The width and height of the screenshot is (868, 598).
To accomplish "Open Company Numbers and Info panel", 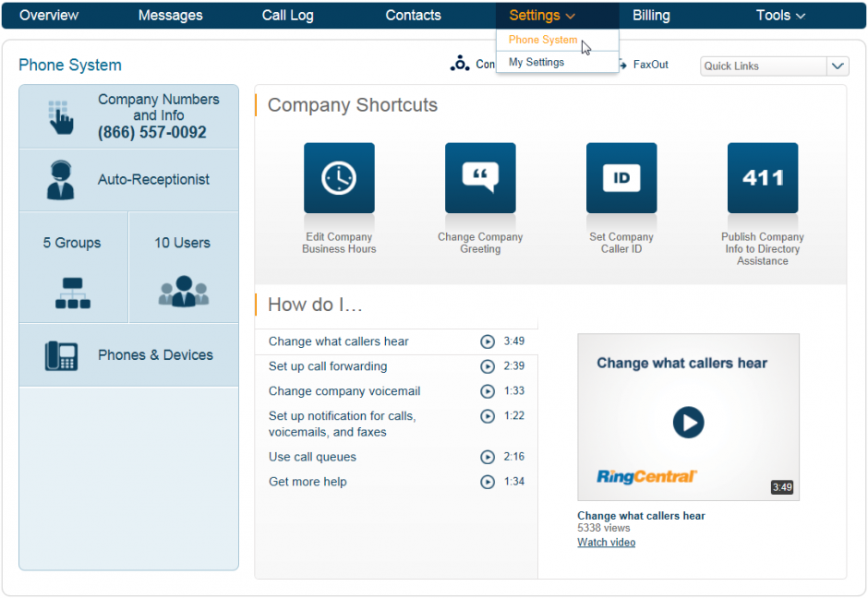I will click(x=128, y=115).
